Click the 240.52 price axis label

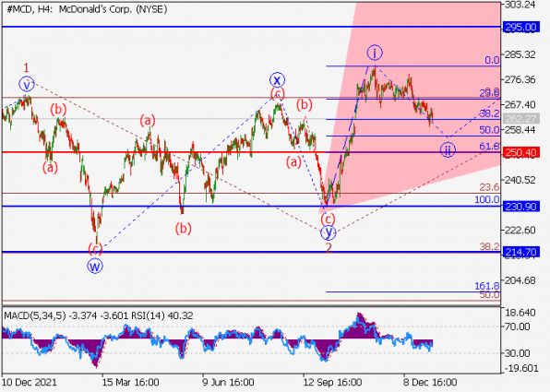coord(520,180)
